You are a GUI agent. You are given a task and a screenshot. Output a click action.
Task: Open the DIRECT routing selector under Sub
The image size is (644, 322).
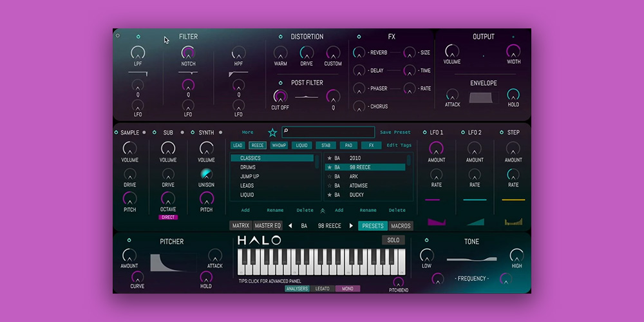click(x=168, y=217)
